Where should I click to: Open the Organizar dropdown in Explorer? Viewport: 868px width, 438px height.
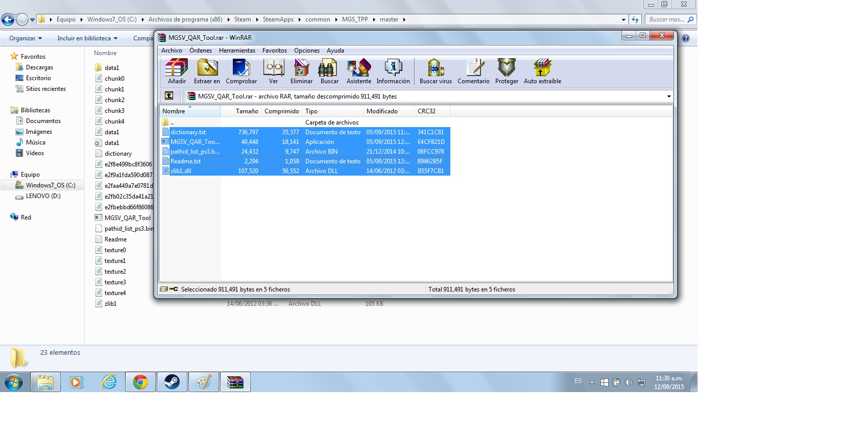coord(26,38)
